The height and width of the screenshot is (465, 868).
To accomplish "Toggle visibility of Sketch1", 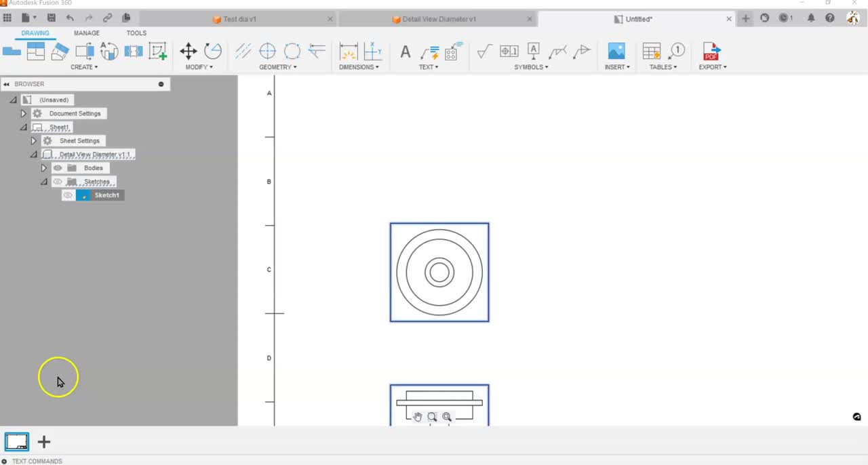I will 68,195.
